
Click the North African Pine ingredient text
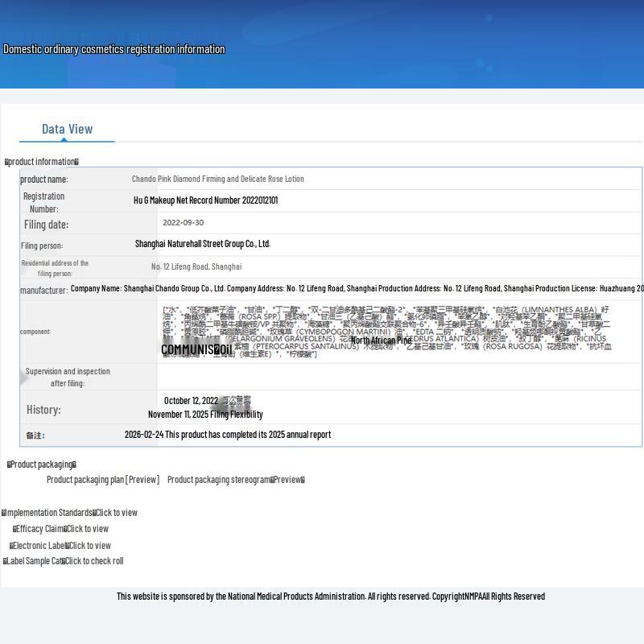tap(381, 341)
